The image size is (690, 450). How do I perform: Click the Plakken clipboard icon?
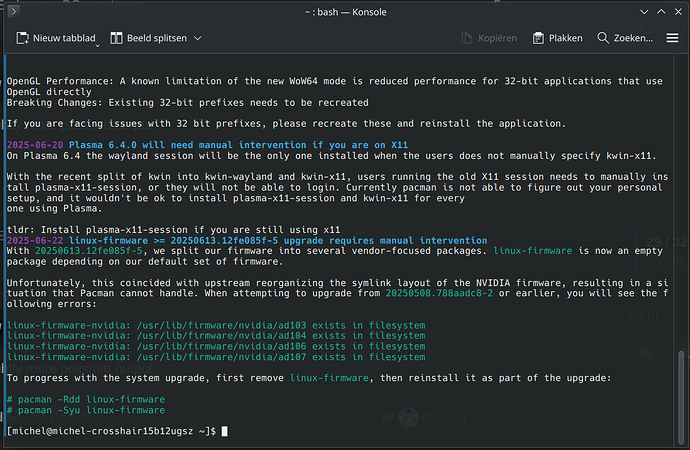pos(538,38)
